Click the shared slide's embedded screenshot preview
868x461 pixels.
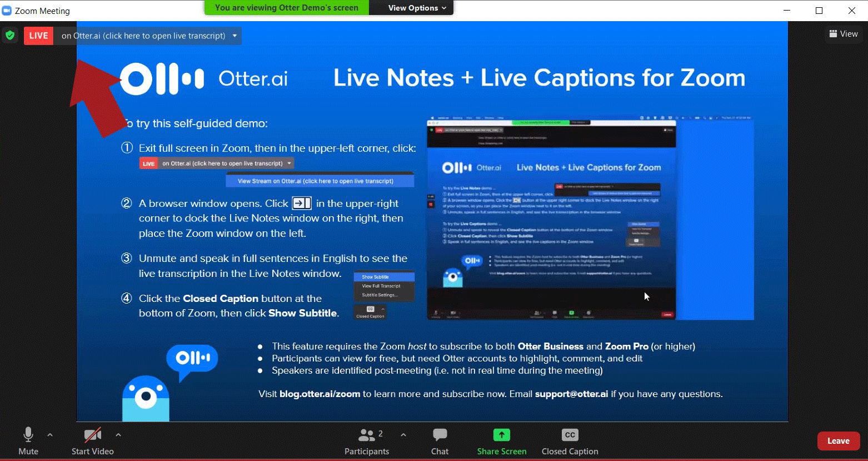590,218
